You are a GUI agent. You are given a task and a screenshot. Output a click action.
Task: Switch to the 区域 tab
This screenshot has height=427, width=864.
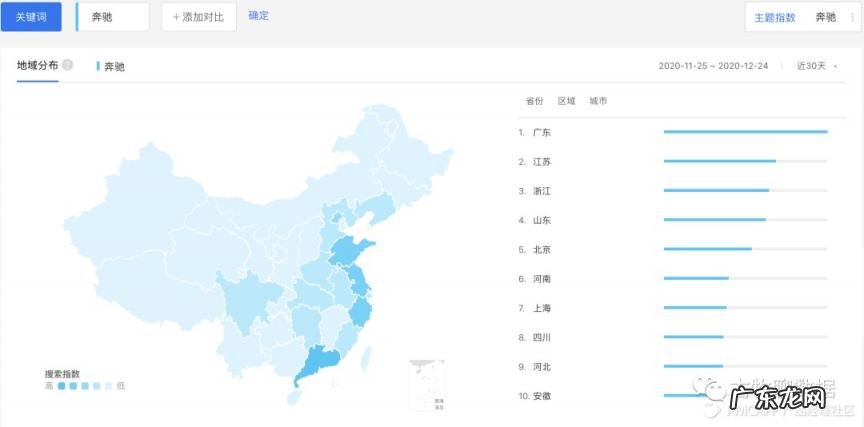coord(566,101)
